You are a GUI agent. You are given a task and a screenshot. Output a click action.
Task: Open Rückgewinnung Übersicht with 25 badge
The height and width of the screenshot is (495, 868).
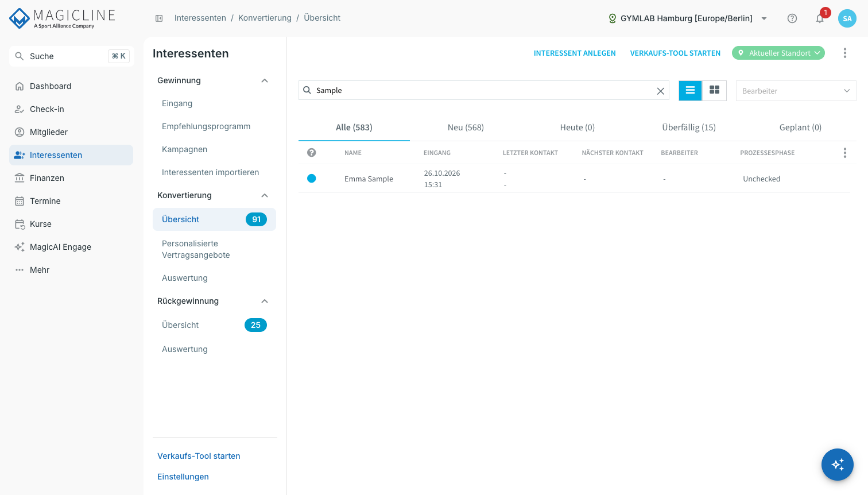click(214, 325)
